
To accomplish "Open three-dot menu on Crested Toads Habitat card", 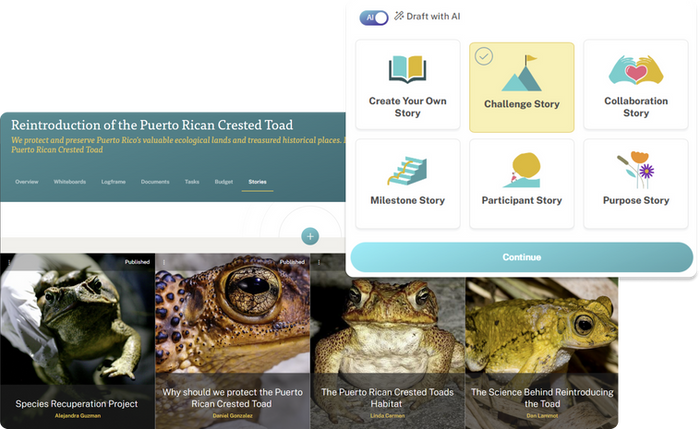I will coord(319,262).
